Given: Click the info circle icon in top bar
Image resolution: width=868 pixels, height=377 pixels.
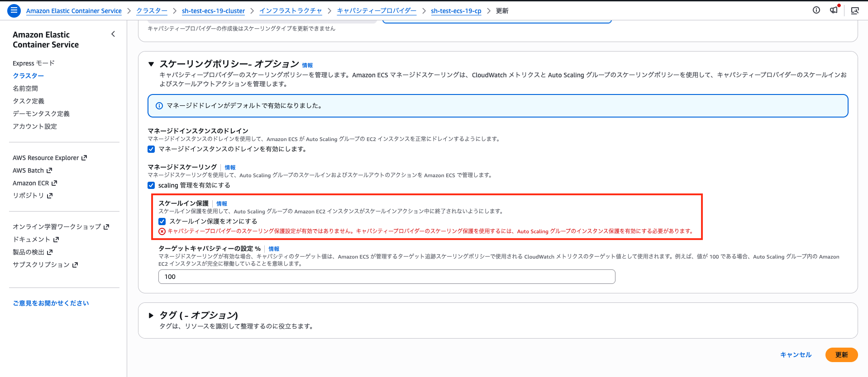Looking at the screenshot, I should (x=816, y=10).
